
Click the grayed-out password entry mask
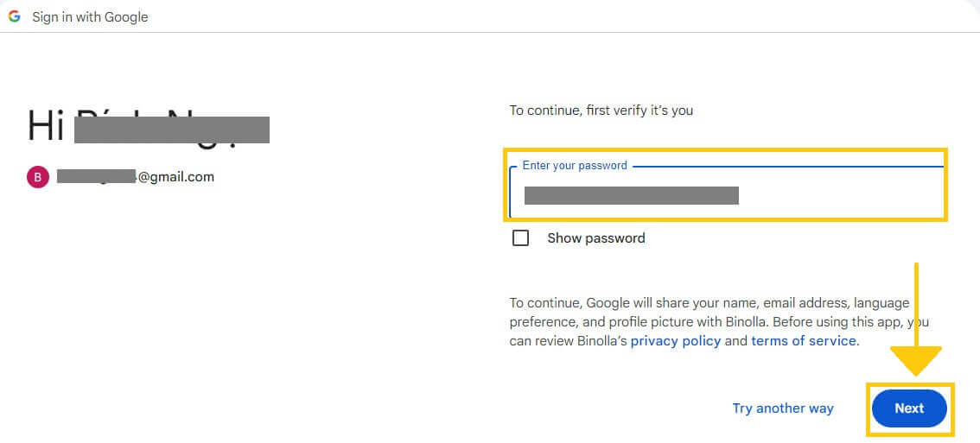click(x=631, y=195)
